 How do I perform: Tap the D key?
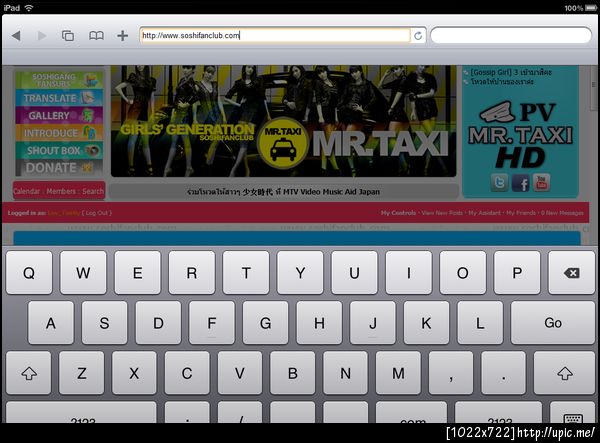pyautogui.click(x=158, y=323)
